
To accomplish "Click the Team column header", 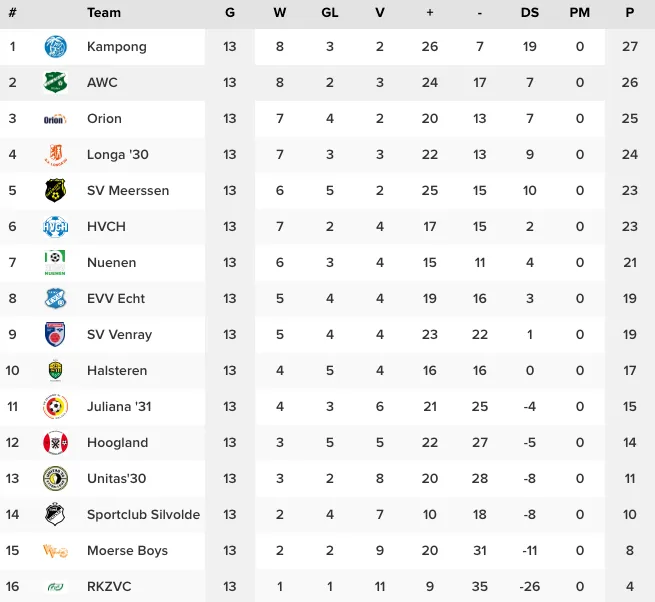I will pyautogui.click(x=104, y=13).
